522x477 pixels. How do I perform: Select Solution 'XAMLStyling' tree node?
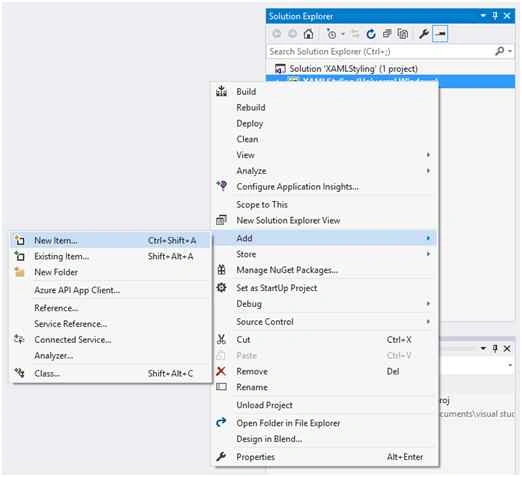coord(353,69)
